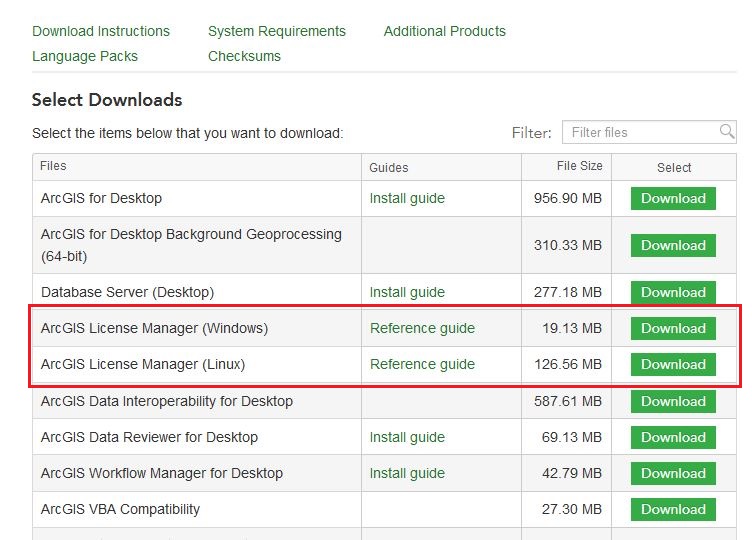
Task: Download ArcGIS Data Reviewer for Desktop
Action: tap(673, 437)
